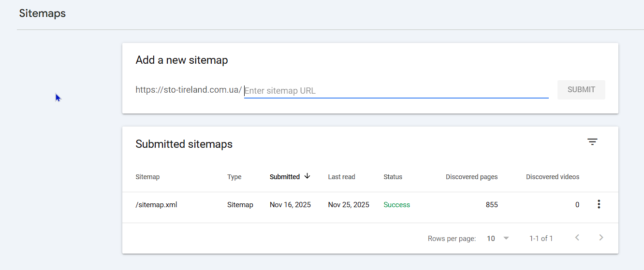The image size is (644, 270).
Task: Click the 1-1 of 1 pagination text
Action: [541, 238]
